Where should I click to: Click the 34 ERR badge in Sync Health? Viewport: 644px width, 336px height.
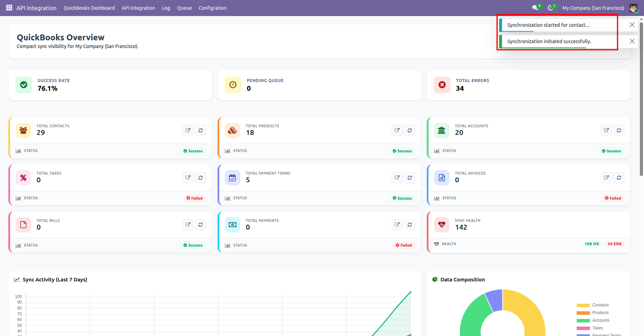point(614,244)
